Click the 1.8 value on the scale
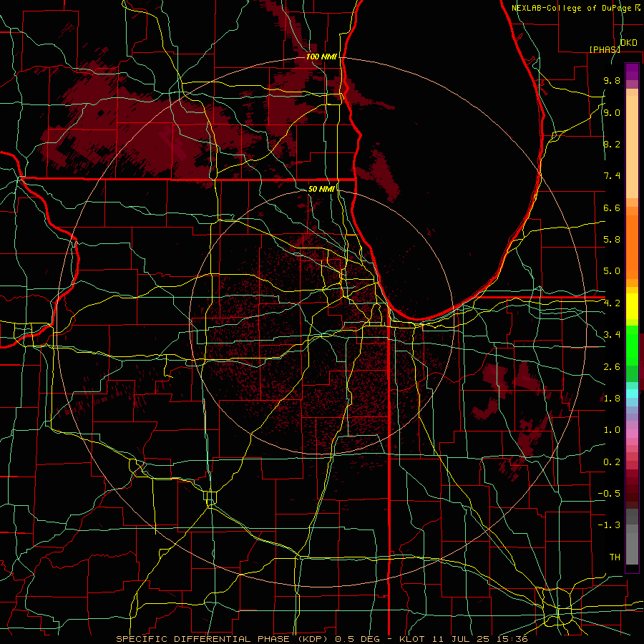This screenshot has height=644, width=644. click(612, 399)
